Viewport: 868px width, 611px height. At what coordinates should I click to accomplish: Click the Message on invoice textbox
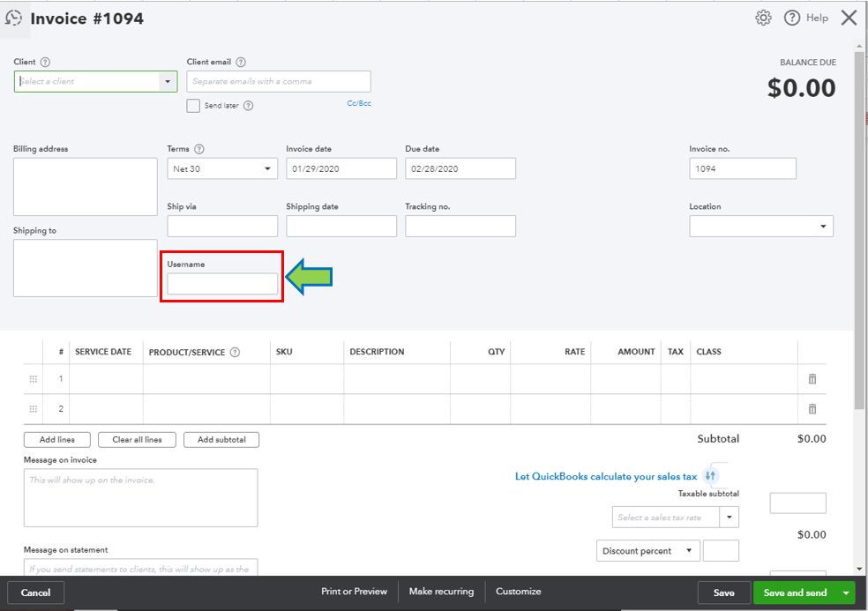click(140, 498)
